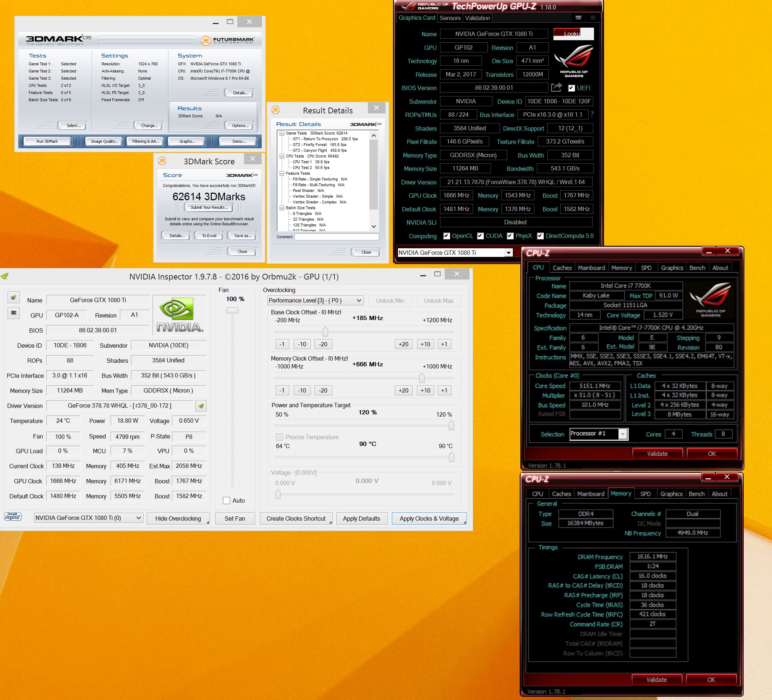Click Apply Clocks & Voltage button
Viewport: 772px width, 700px height.
click(429, 518)
